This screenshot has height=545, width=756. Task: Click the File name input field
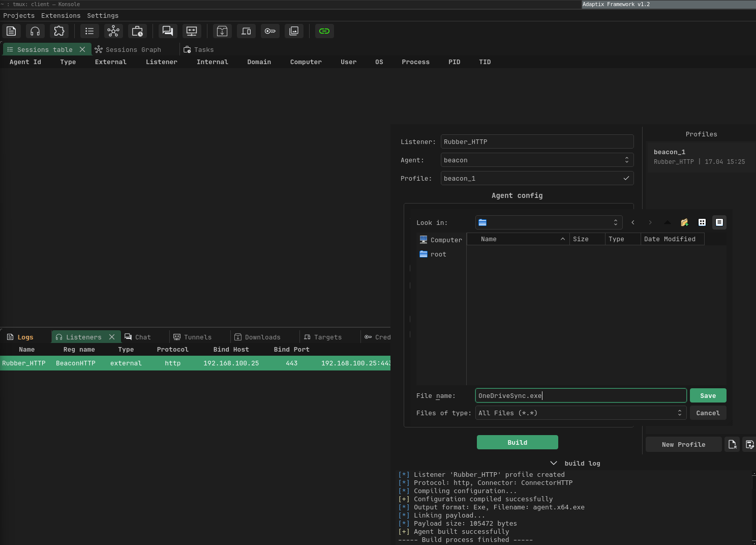pos(581,395)
